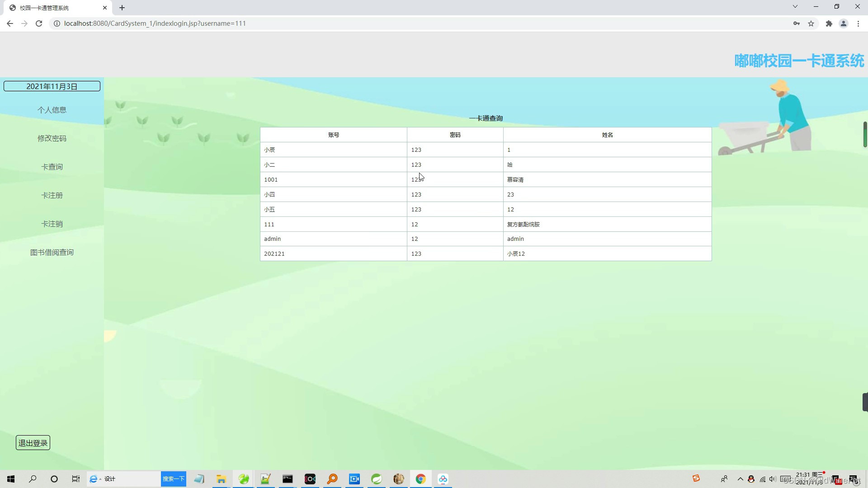Image resolution: width=868 pixels, height=488 pixels.
Task: Click the Windows Start button
Action: [x=11, y=479]
